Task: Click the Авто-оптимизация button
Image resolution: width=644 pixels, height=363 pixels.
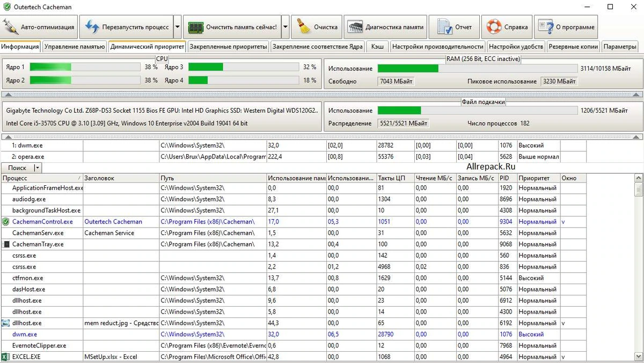Action: click(x=40, y=27)
